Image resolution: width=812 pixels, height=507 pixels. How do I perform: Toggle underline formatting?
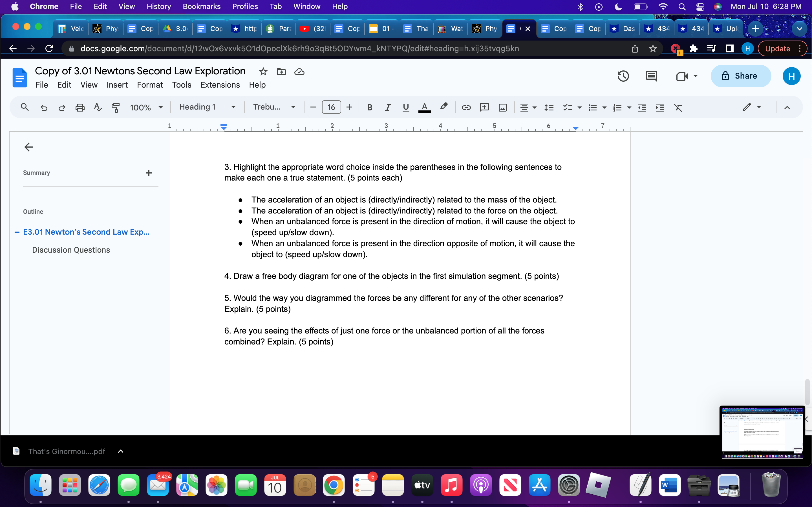tap(405, 108)
